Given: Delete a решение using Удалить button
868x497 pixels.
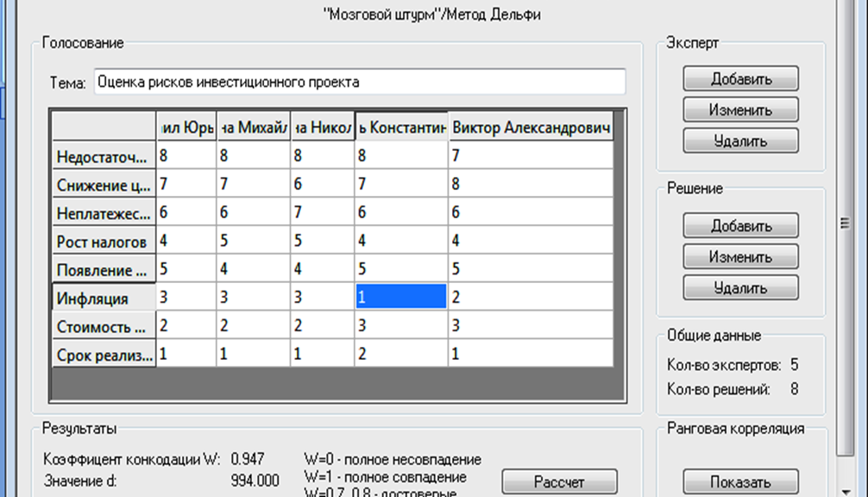Looking at the screenshot, I should tap(740, 287).
